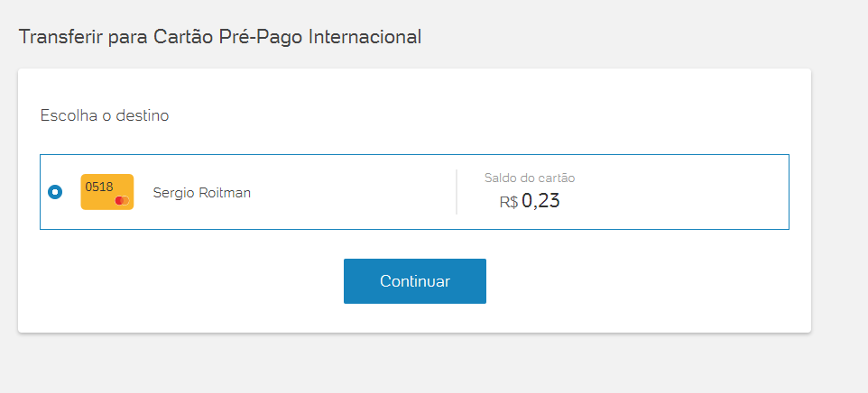Click the Sergio Roitman cardholder name
868x393 pixels.
[202, 192]
